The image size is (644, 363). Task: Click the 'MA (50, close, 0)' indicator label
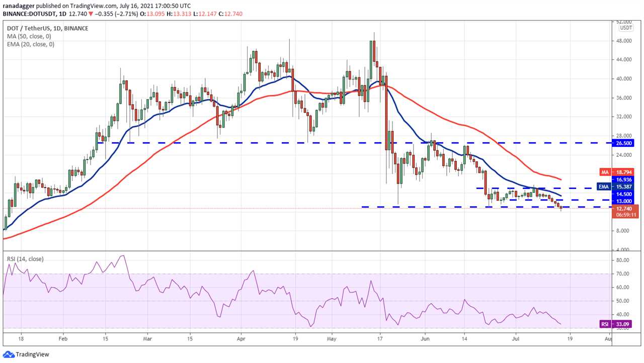(30, 36)
